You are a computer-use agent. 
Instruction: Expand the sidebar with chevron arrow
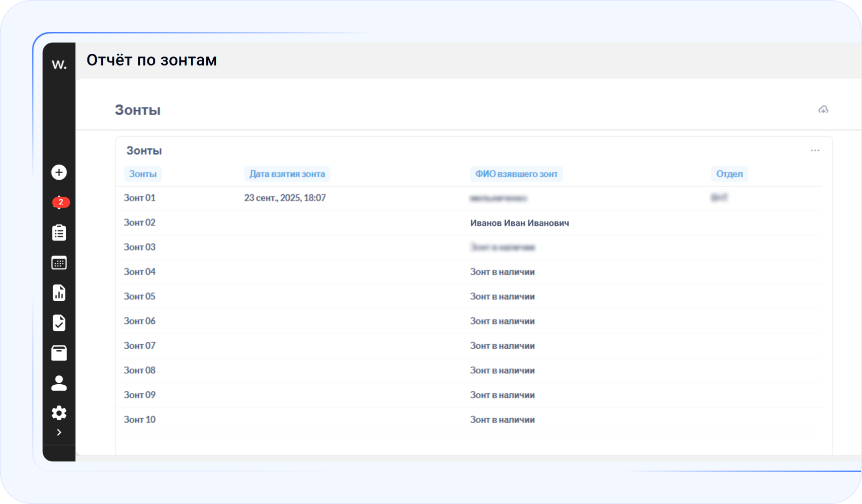[x=59, y=432]
